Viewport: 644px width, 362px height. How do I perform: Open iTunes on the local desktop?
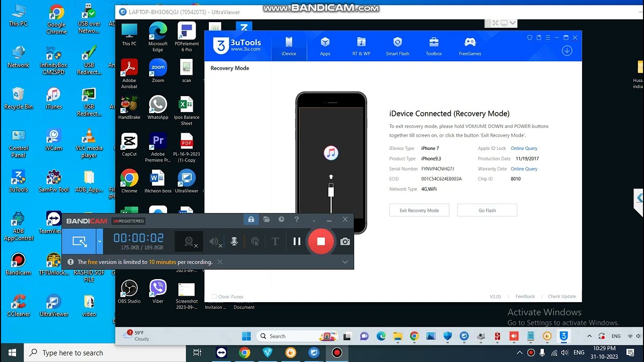[54, 99]
